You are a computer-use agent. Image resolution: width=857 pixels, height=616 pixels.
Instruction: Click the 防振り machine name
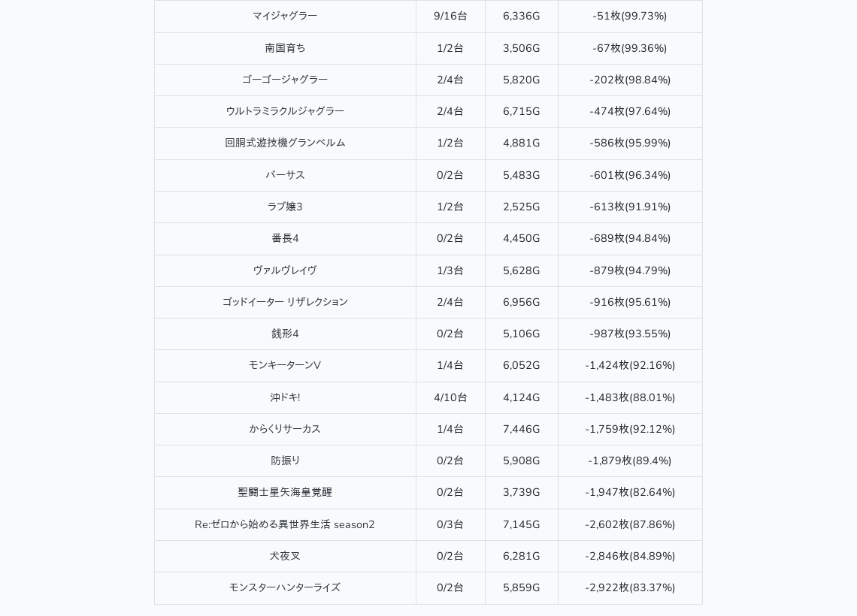coord(285,460)
